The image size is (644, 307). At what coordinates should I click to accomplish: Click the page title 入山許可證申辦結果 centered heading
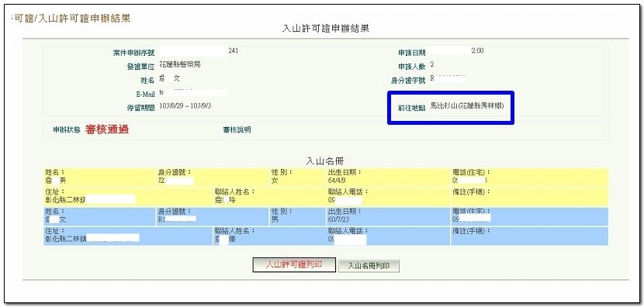tap(326, 29)
